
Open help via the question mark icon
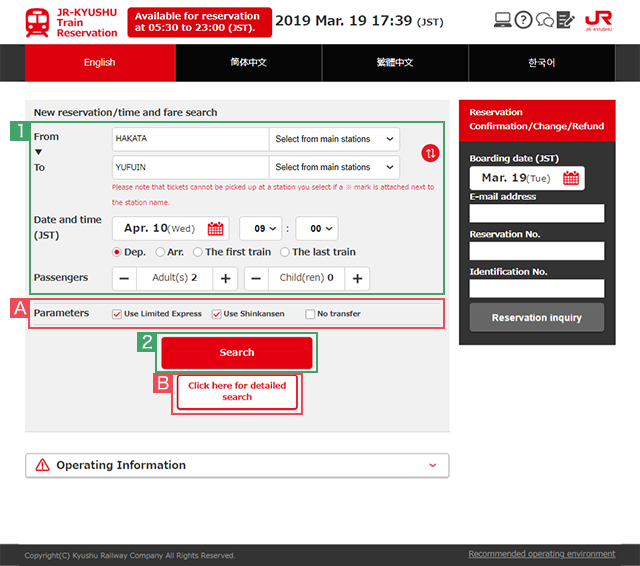[523, 20]
